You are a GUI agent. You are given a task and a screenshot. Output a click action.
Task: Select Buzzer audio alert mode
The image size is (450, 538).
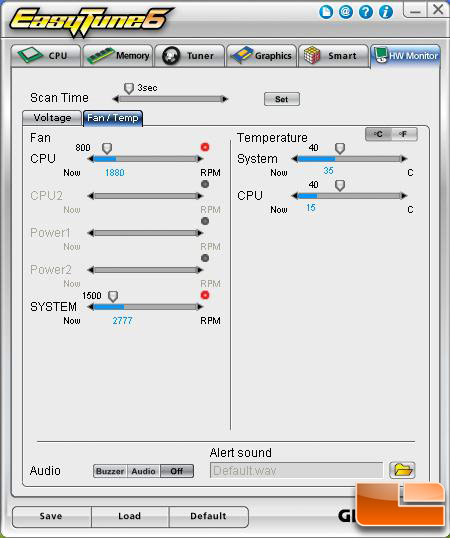click(110, 471)
